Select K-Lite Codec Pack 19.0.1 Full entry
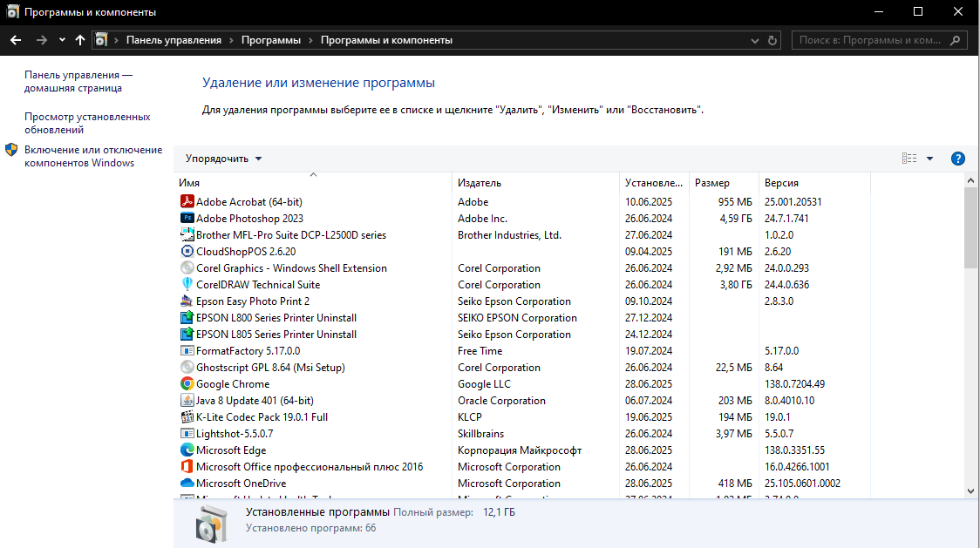 pos(262,416)
